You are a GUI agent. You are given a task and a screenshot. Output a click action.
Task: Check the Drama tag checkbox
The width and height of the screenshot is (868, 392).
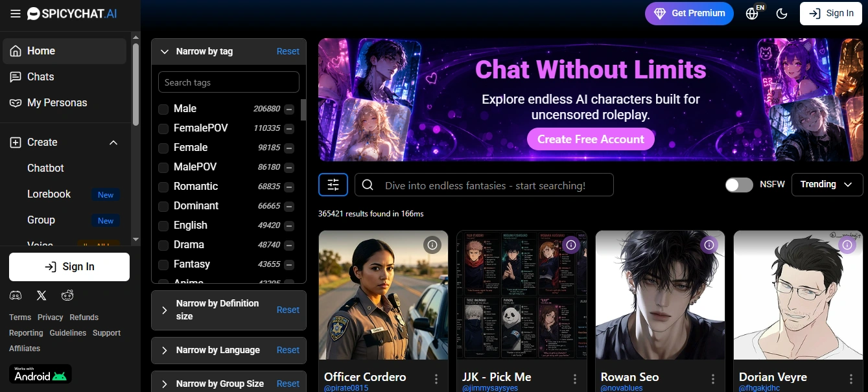coord(163,245)
